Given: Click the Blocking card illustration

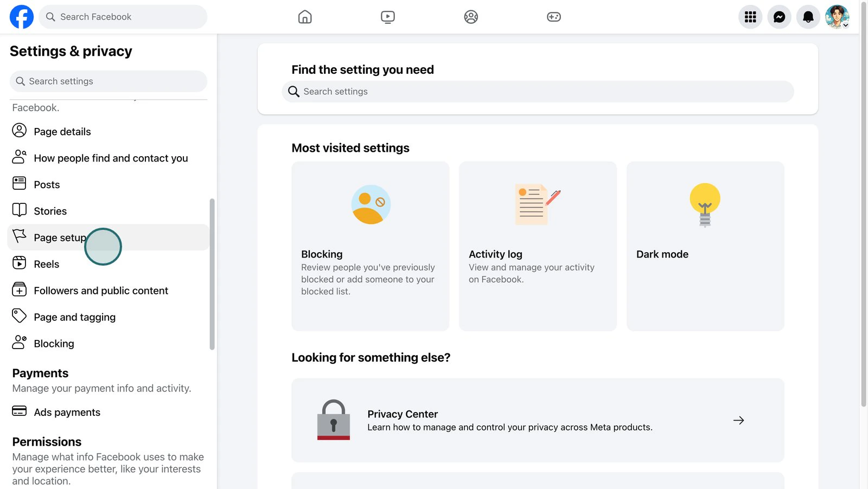Looking at the screenshot, I should pyautogui.click(x=371, y=205).
